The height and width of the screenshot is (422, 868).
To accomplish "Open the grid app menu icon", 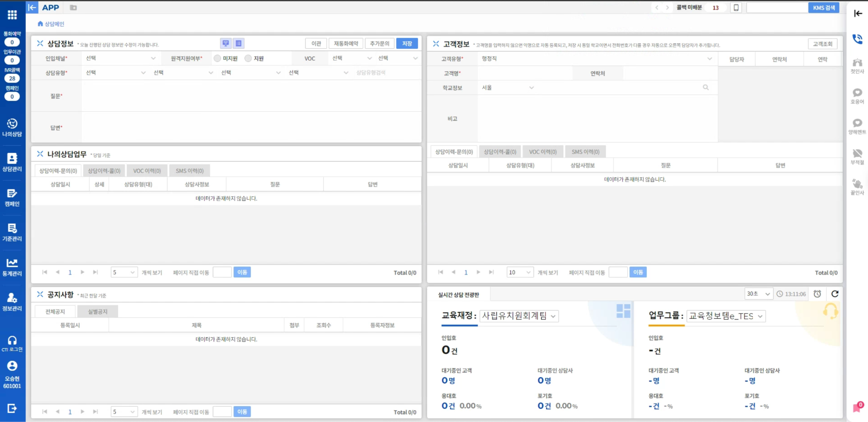I will (x=12, y=15).
